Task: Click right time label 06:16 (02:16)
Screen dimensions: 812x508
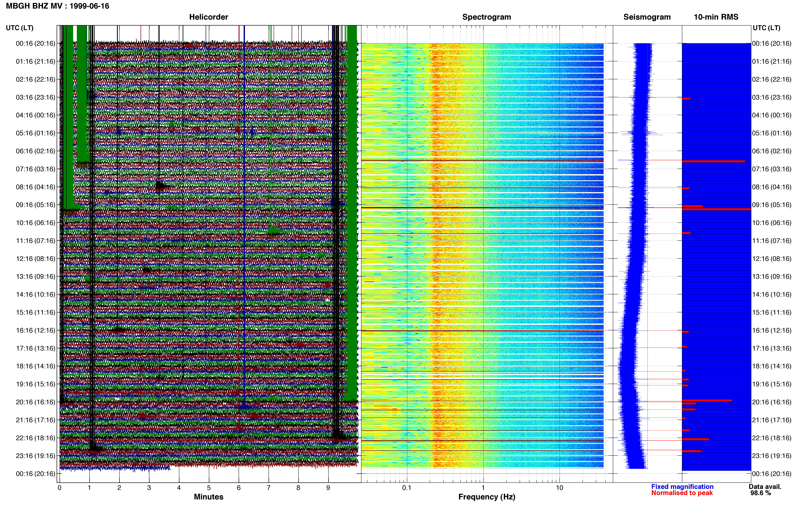Action: (x=772, y=151)
